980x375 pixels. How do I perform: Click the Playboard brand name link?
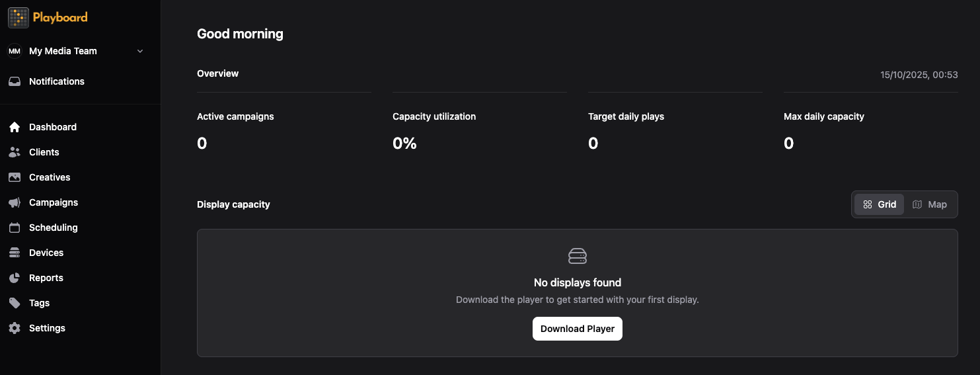coord(60,18)
